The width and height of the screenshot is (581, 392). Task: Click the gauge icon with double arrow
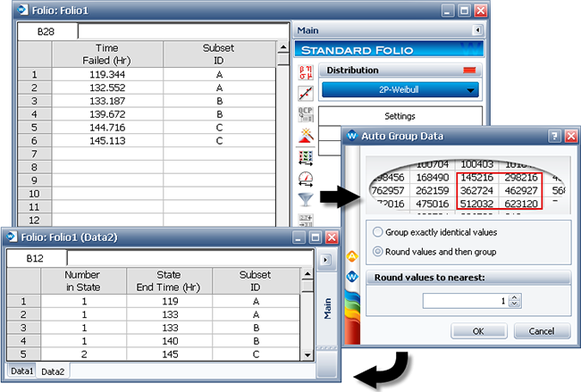tap(306, 179)
